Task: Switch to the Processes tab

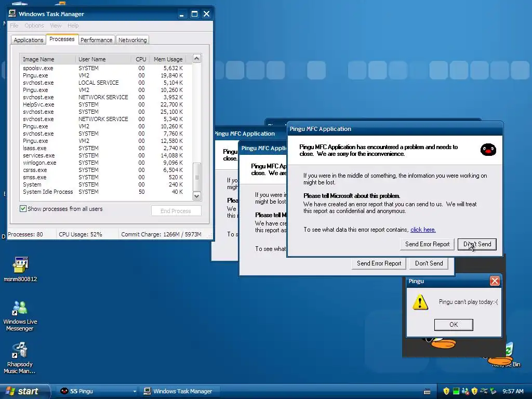Action: point(62,39)
